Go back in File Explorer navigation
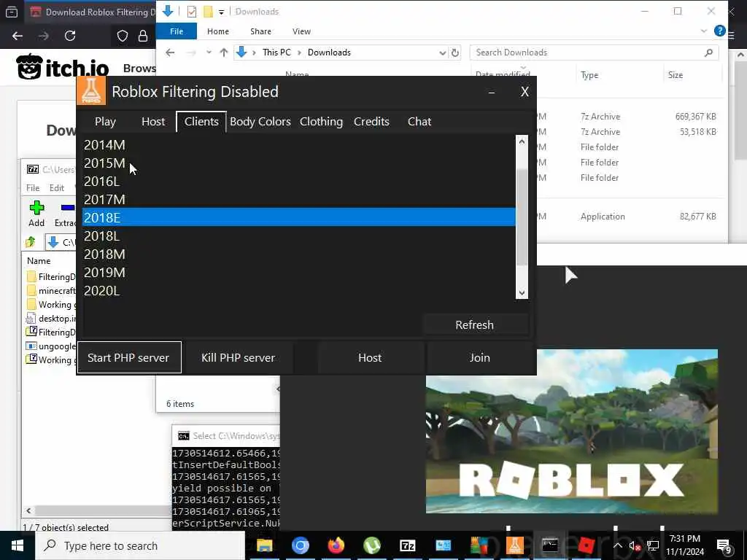Viewport: 747px width, 560px height. click(x=170, y=52)
